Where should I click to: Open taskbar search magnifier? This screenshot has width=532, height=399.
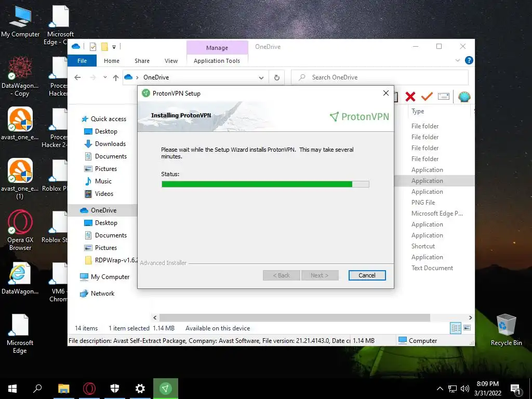(x=37, y=389)
